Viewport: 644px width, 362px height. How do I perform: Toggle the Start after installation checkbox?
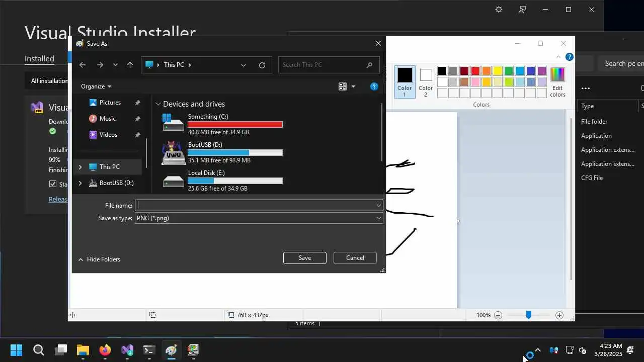tap(53, 184)
